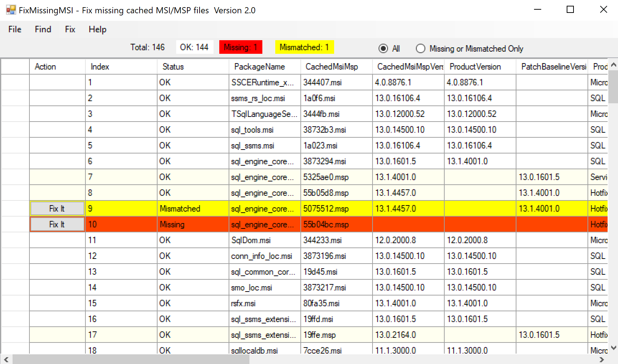This screenshot has width=618, height=364.
Task: Open the Fix menu
Action: pyautogui.click(x=70, y=29)
